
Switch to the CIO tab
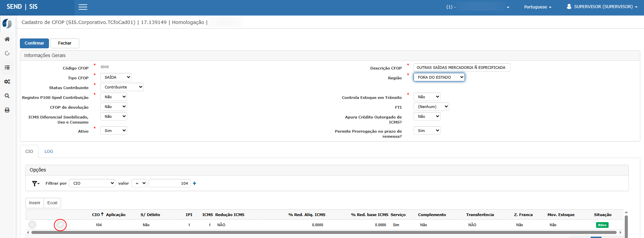[29, 152]
